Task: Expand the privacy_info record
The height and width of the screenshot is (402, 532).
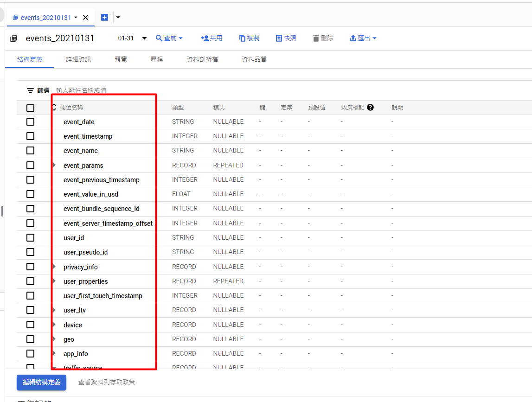Action: [x=54, y=267]
